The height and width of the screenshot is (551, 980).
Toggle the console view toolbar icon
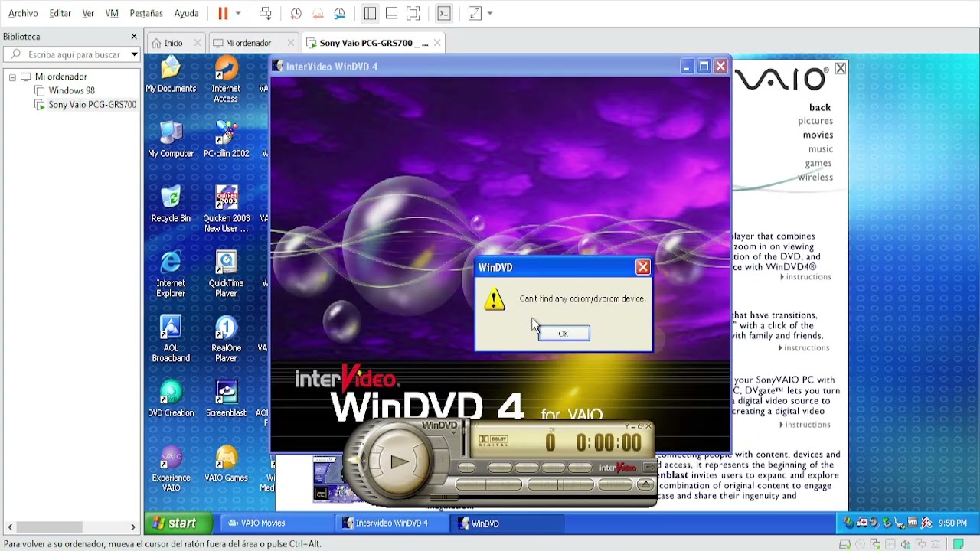(x=444, y=13)
